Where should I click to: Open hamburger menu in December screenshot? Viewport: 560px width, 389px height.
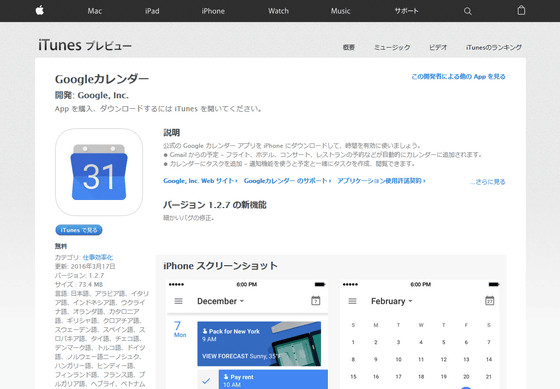coord(178,301)
